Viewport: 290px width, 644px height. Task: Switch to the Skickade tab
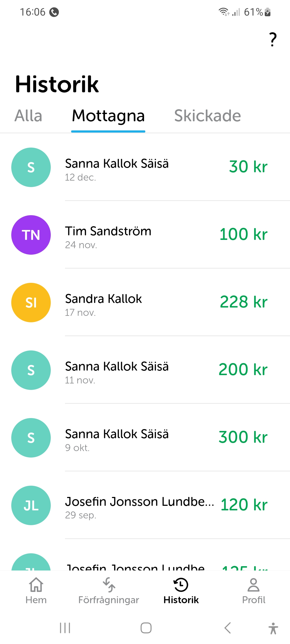coord(207,116)
